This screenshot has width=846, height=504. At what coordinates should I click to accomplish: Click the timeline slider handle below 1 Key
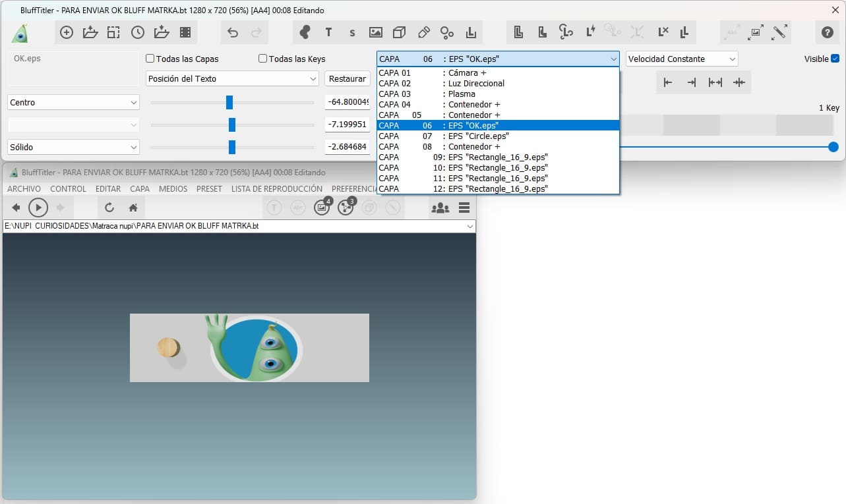click(x=833, y=147)
